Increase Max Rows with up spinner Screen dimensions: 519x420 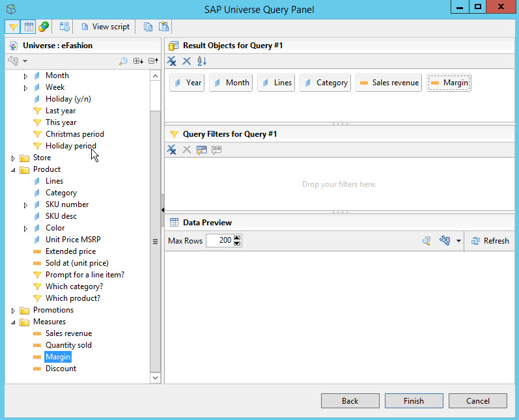pyautogui.click(x=237, y=238)
